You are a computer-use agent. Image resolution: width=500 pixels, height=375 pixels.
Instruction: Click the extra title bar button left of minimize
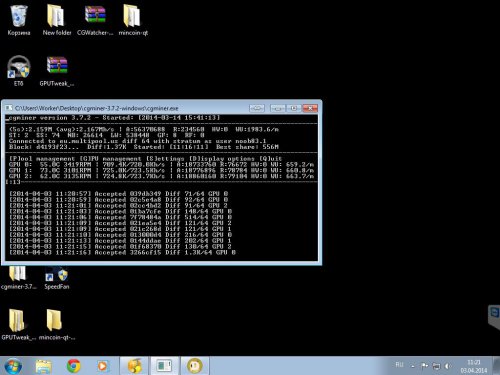point(257,108)
